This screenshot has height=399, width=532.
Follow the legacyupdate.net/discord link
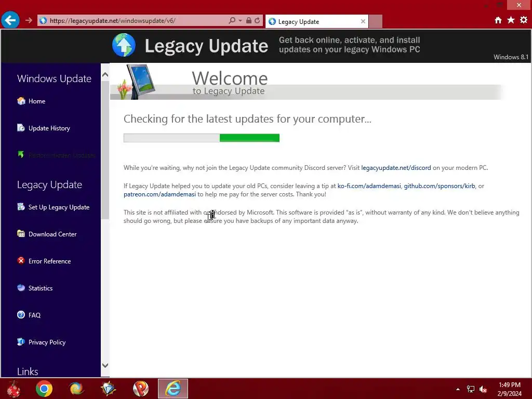396,168
